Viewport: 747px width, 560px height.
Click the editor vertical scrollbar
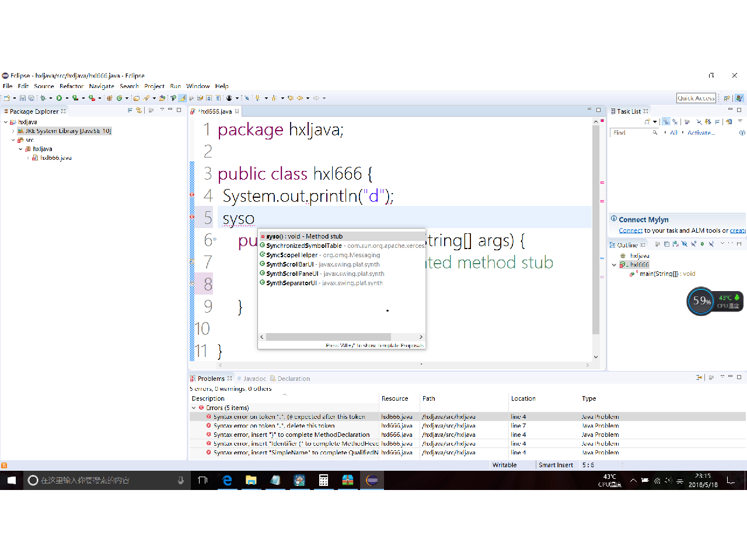click(595, 229)
